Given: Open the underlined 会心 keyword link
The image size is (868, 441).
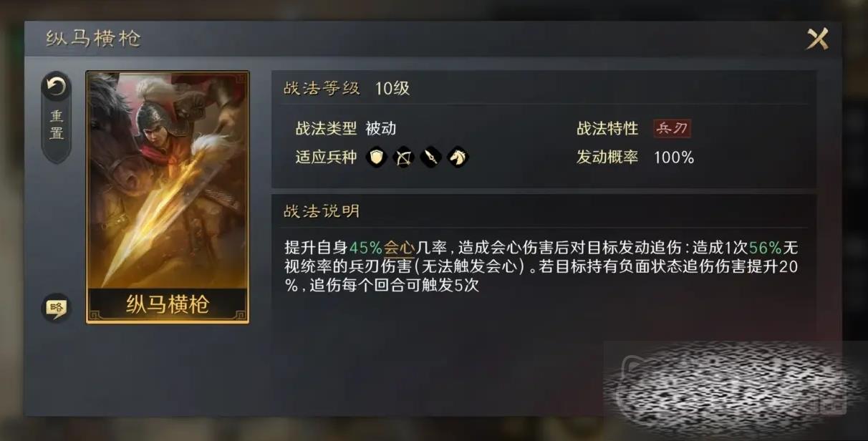Looking at the screenshot, I should tap(400, 248).
